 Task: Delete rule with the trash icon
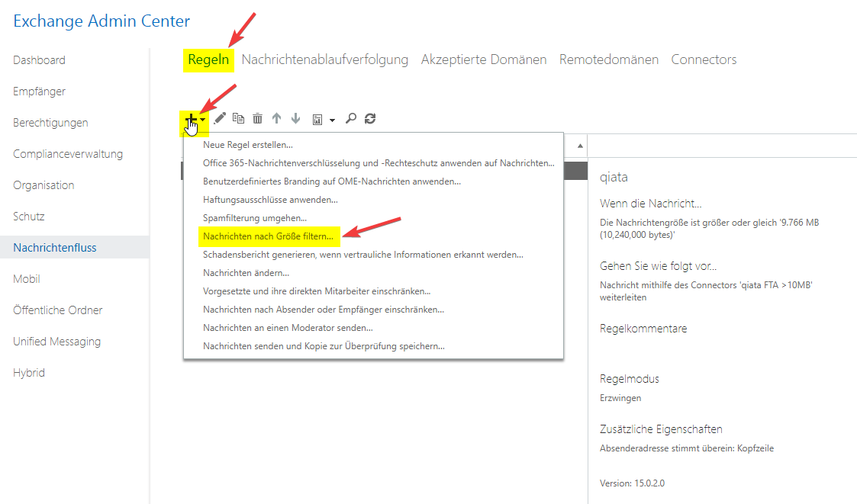point(258,118)
